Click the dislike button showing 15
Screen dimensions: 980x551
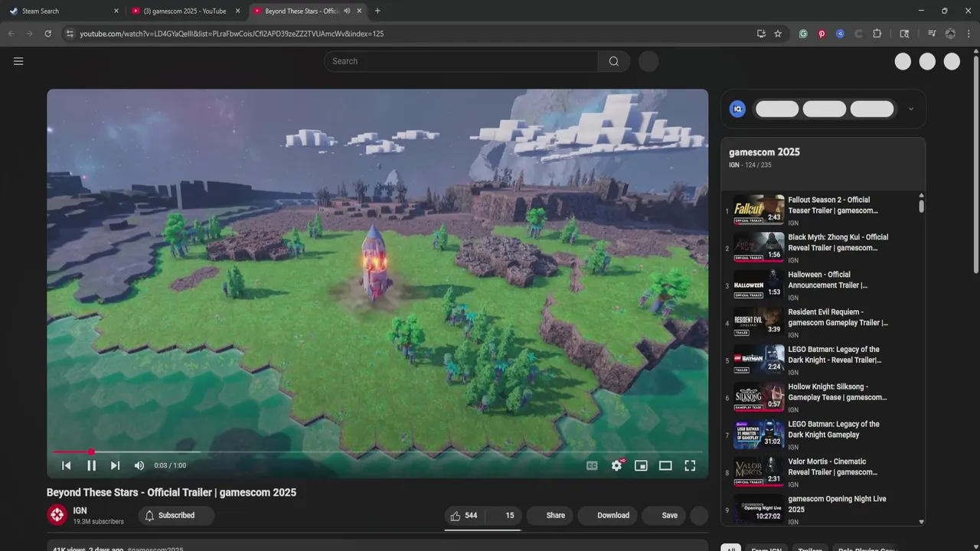pyautogui.click(x=504, y=516)
